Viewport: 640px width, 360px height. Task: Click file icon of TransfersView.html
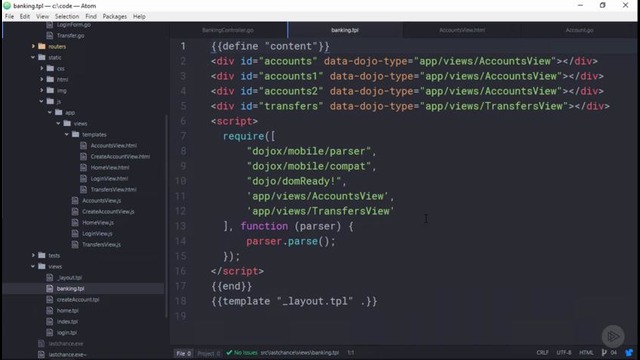click(84, 189)
